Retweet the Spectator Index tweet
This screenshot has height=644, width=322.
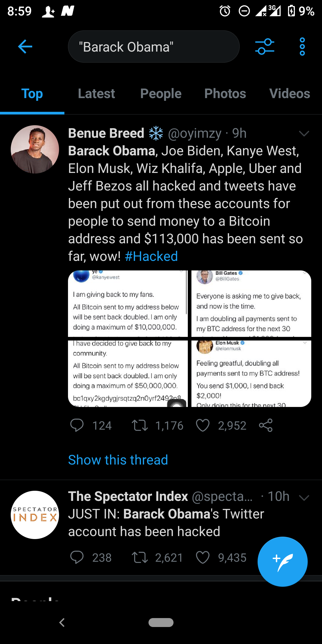coord(140,557)
